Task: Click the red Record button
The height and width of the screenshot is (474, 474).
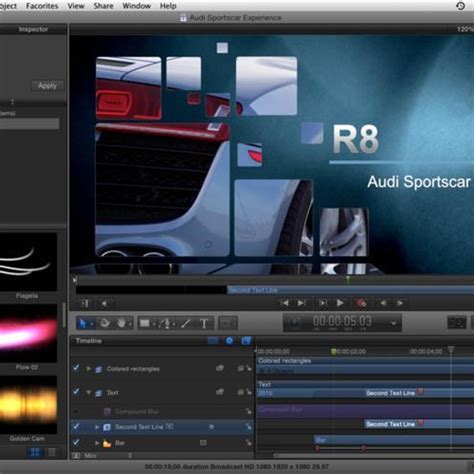Action: pyautogui.click(x=361, y=303)
